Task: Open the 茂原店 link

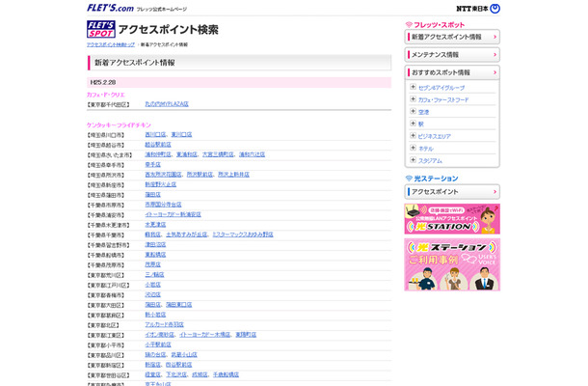Action: coord(152,264)
